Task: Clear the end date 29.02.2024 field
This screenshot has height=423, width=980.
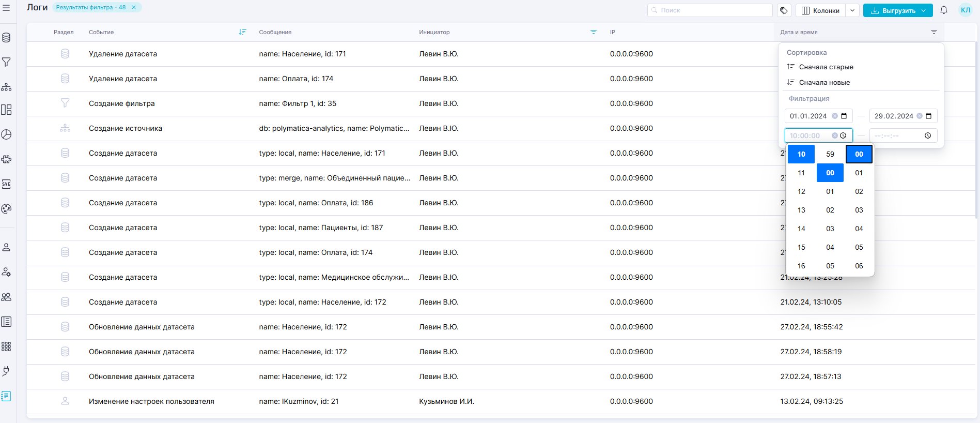Action: point(920,116)
